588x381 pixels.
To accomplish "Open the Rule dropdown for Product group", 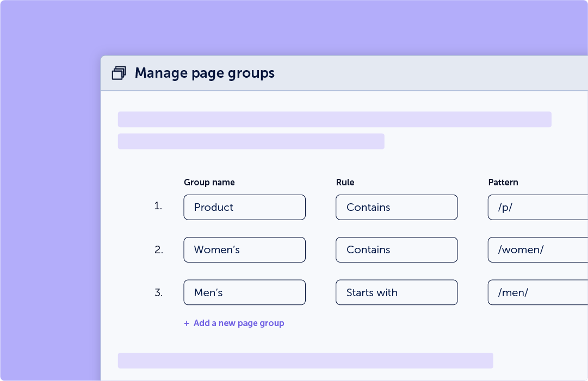I will pyautogui.click(x=397, y=207).
